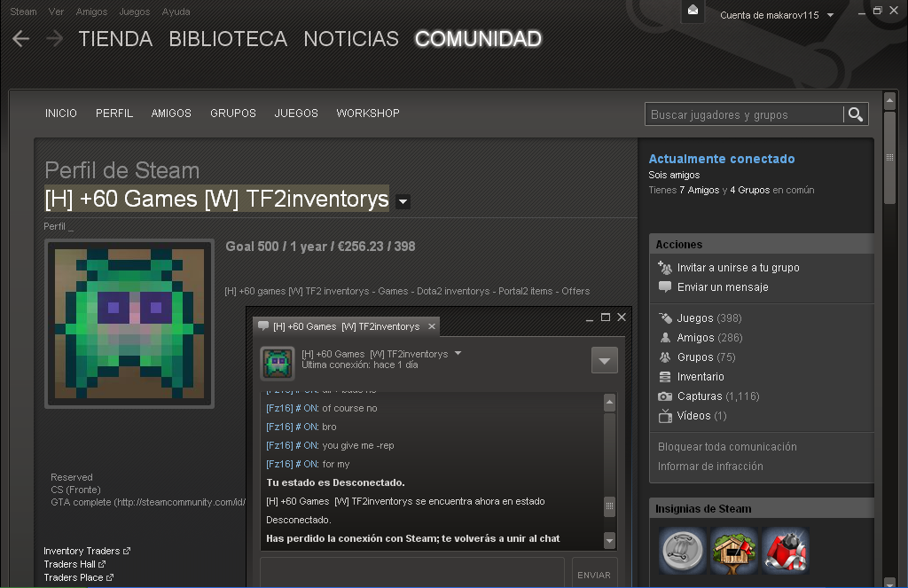Open Traders Hall external link
Viewport: 908px width, 588px height.
tap(74, 564)
